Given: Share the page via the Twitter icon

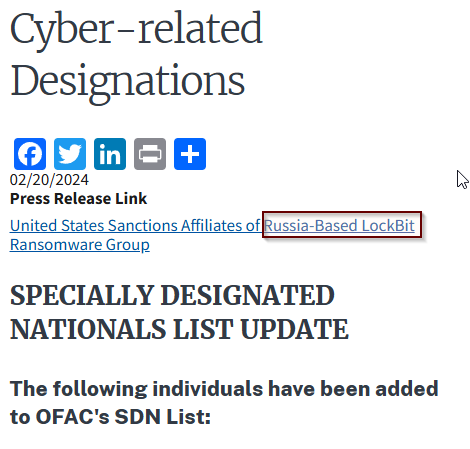Looking at the screenshot, I should (70, 154).
